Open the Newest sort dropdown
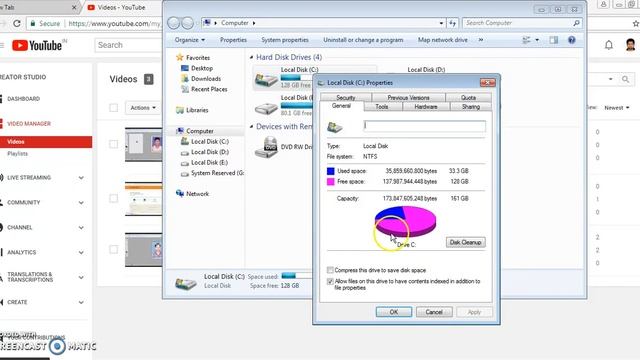This screenshot has width=640, height=360. click(617, 108)
